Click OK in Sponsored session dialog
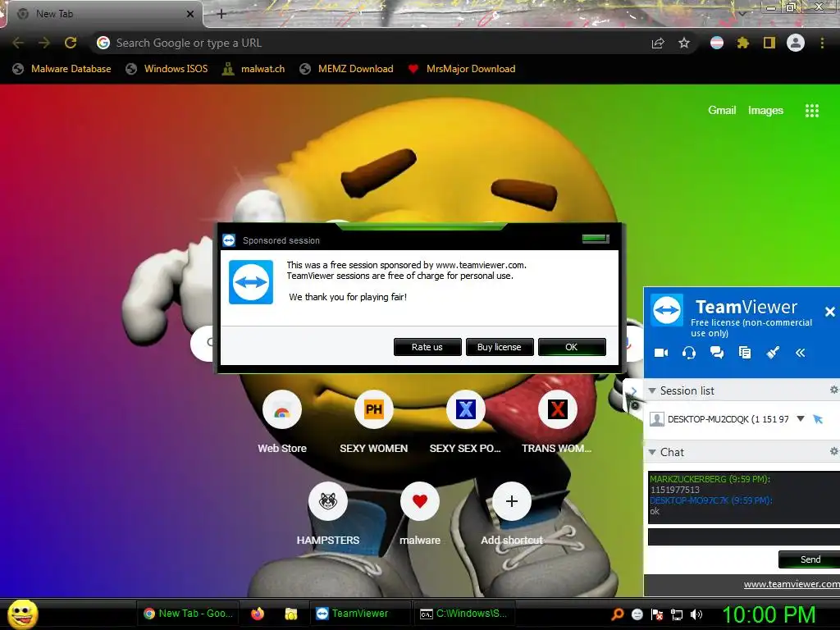The height and width of the screenshot is (630, 840). 572,347
